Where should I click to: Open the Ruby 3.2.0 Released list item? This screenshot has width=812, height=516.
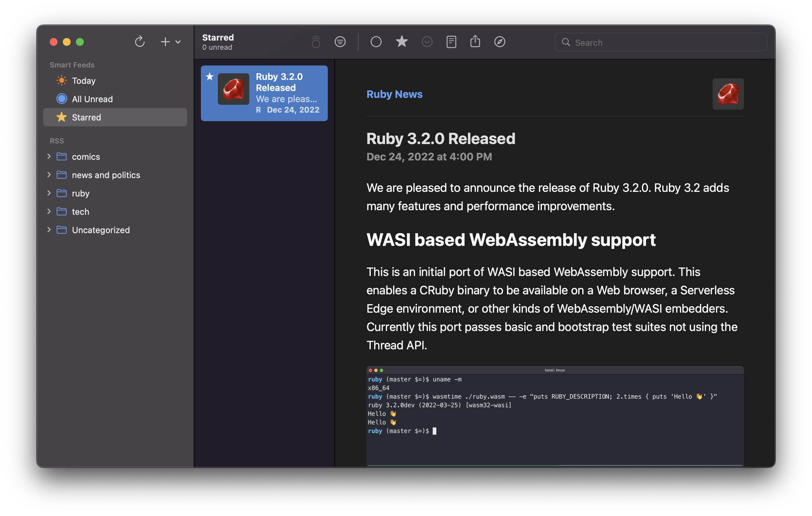(x=264, y=93)
